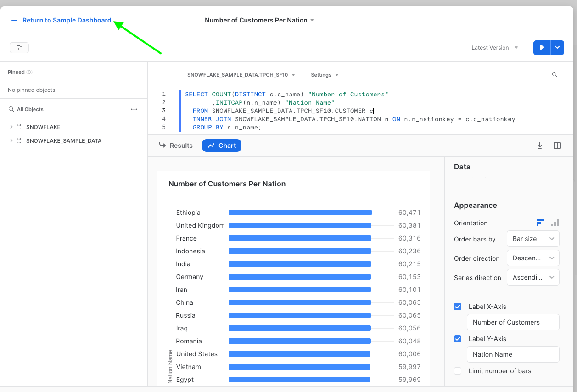Open the filters slider icon button
The image size is (577, 392).
pos(19,47)
